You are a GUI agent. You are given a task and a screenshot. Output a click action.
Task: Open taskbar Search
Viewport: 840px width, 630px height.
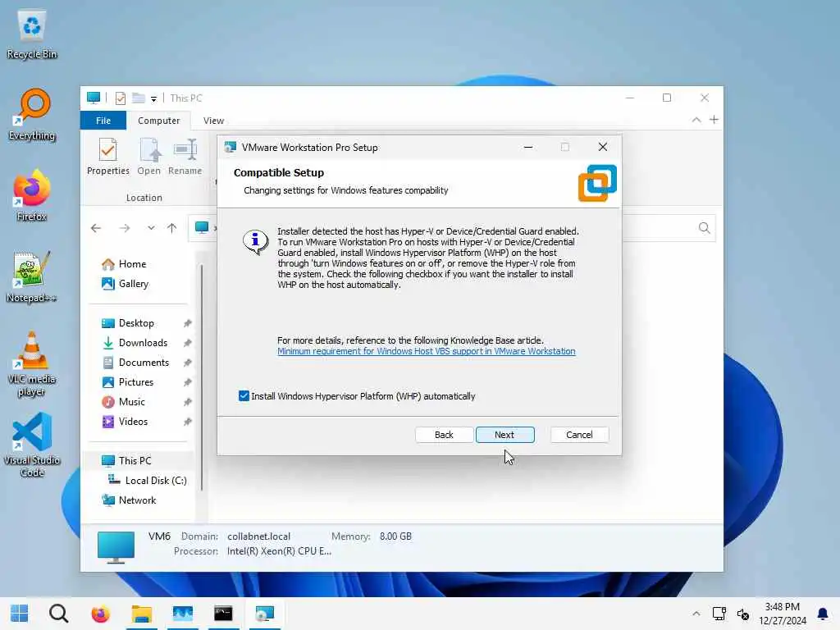(59, 614)
